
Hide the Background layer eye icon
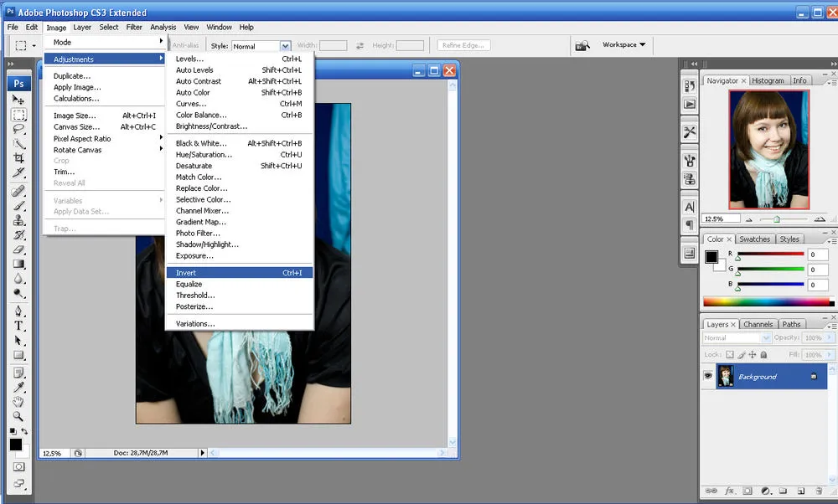click(708, 376)
